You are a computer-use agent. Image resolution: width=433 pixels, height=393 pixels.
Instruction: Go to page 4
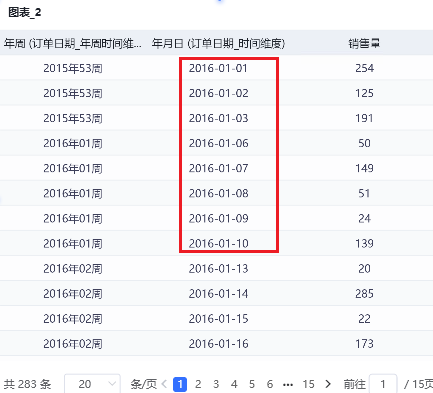tap(234, 384)
